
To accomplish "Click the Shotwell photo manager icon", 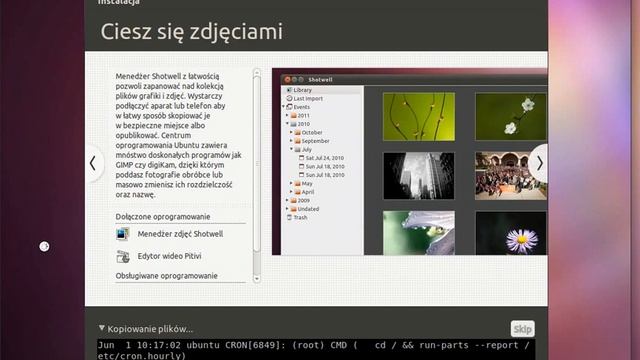I will click(x=122, y=234).
